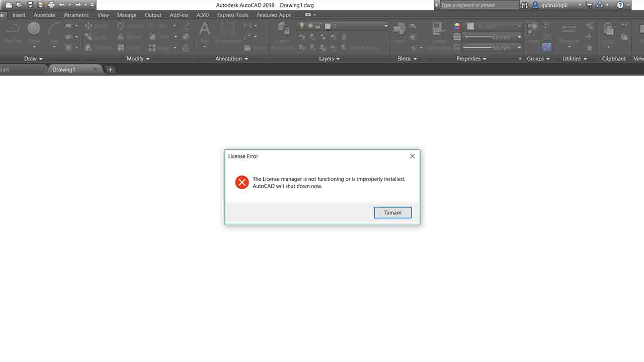Image resolution: width=644 pixels, height=362 pixels.
Task: Expand the Draw panel
Action: pos(34,59)
